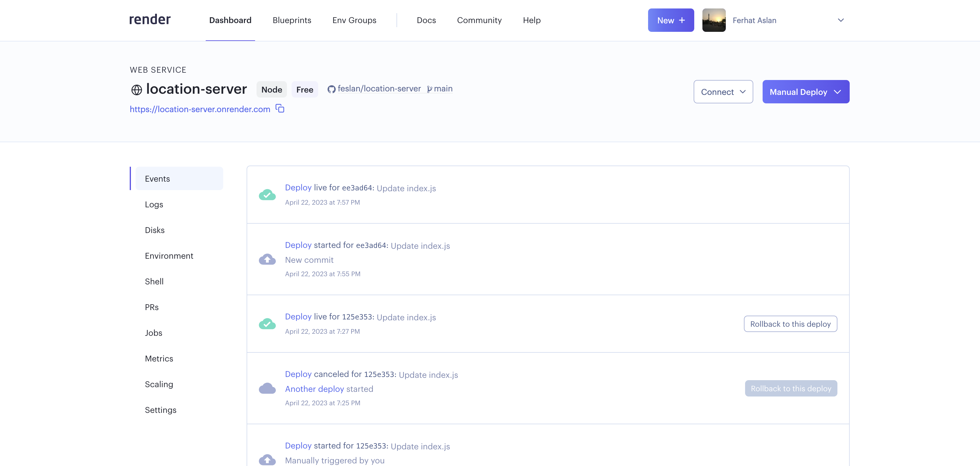980x466 pixels.
Task: Copy the service URL with the copy icon
Action: coord(280,109)
